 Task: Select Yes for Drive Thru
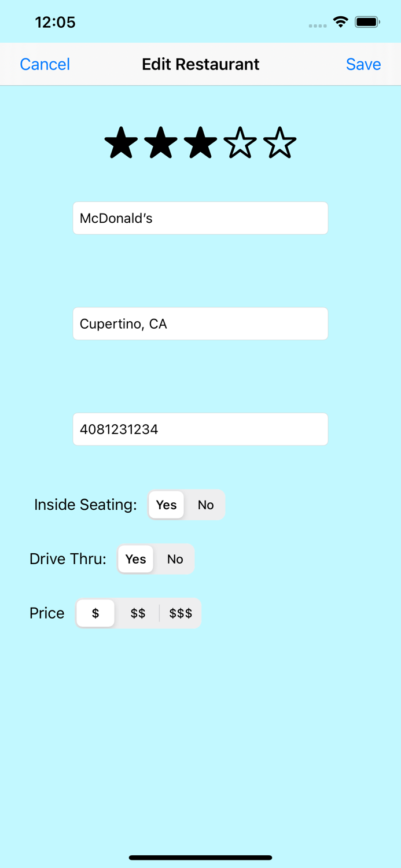coord(136,559)
